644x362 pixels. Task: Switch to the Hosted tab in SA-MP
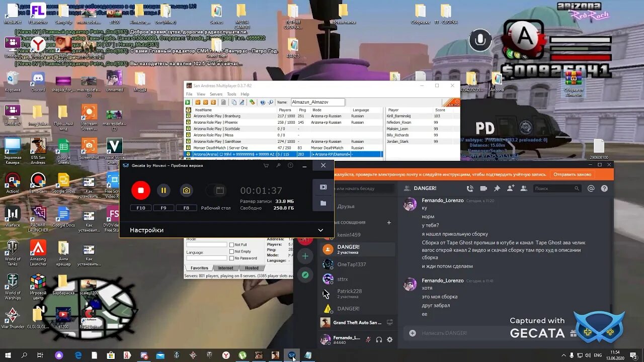[252, 268]
